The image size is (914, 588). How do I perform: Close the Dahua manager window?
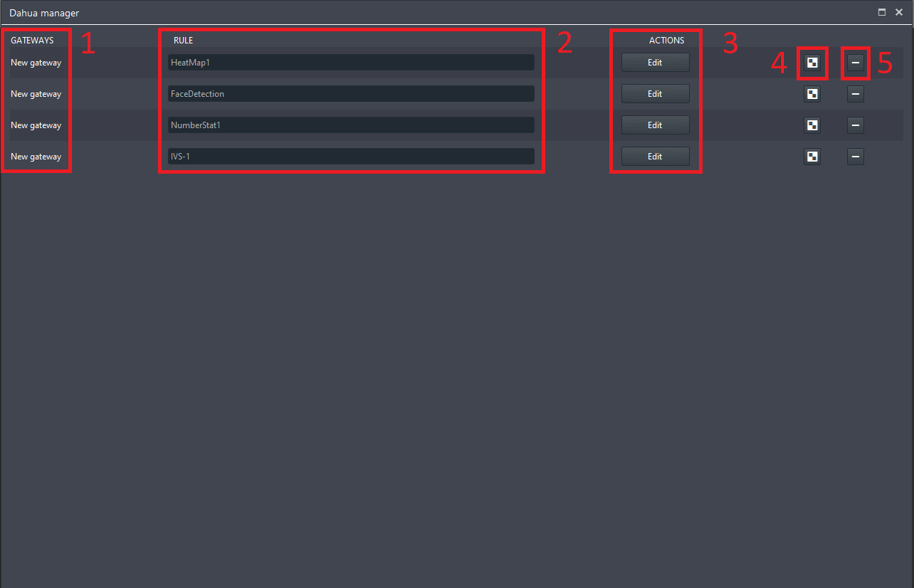[x=899, y=12]
